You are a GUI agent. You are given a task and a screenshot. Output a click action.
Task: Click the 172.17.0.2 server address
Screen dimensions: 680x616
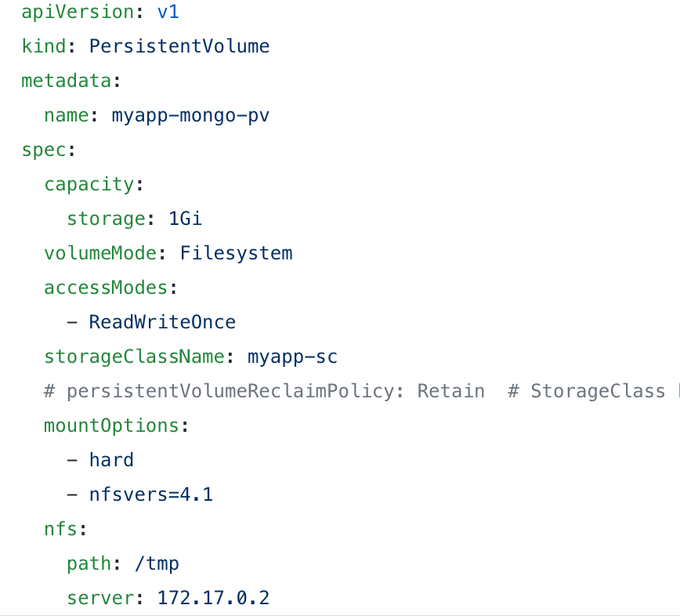coord(213,598)
